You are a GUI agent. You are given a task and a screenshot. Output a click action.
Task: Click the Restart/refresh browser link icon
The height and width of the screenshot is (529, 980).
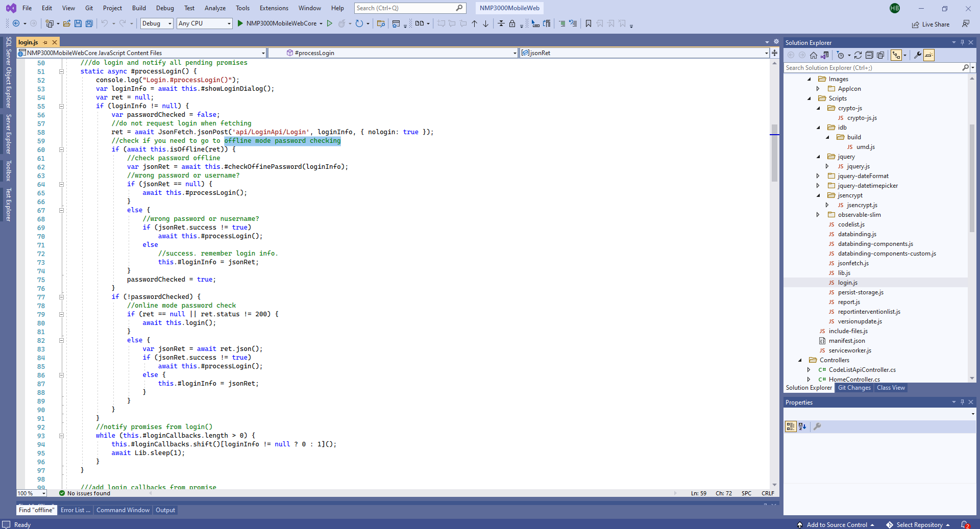(359, 23)
